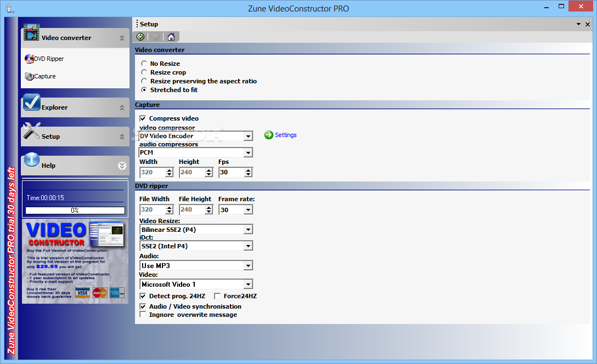Toggle Audio / Video synchronisation checkbox

tap(143, 306)
